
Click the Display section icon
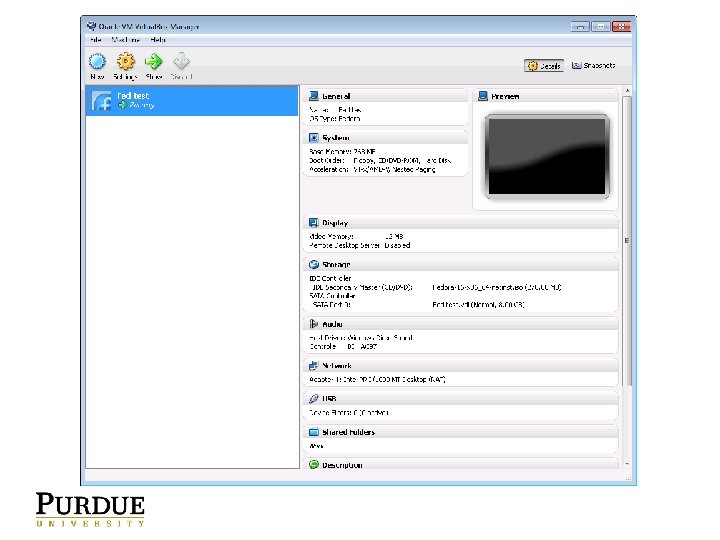[x=314, y=223]
